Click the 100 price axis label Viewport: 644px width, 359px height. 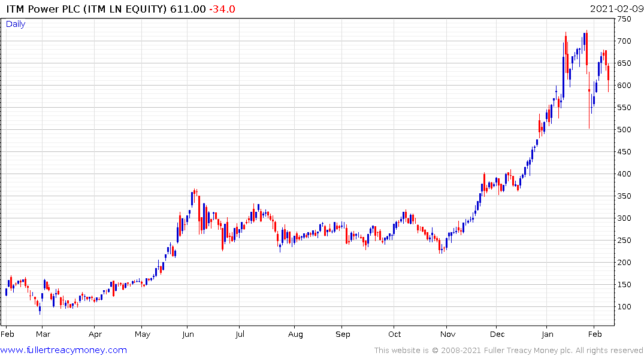coord(624,307)
